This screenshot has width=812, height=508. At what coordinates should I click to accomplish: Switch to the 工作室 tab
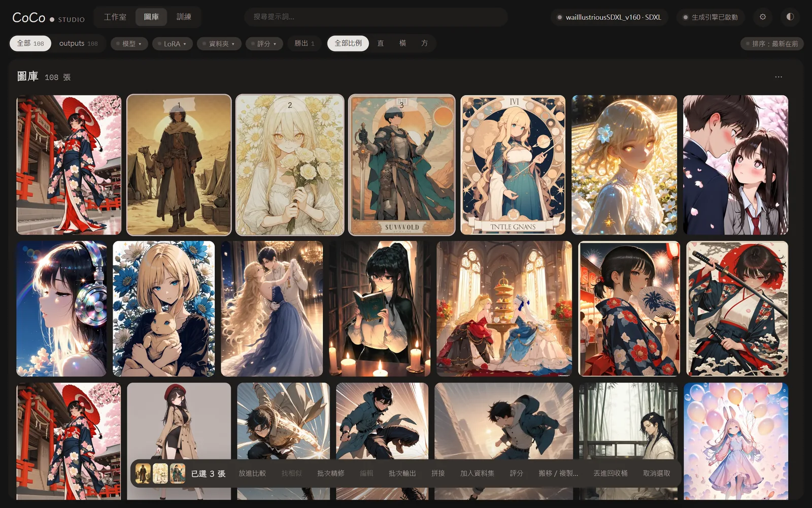[x=115, y=17]
